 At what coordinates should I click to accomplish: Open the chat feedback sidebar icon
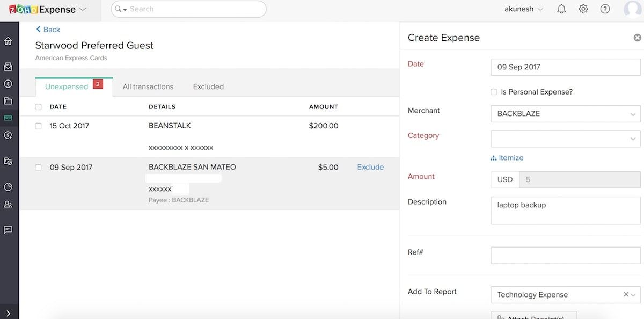tap(8, 230)
